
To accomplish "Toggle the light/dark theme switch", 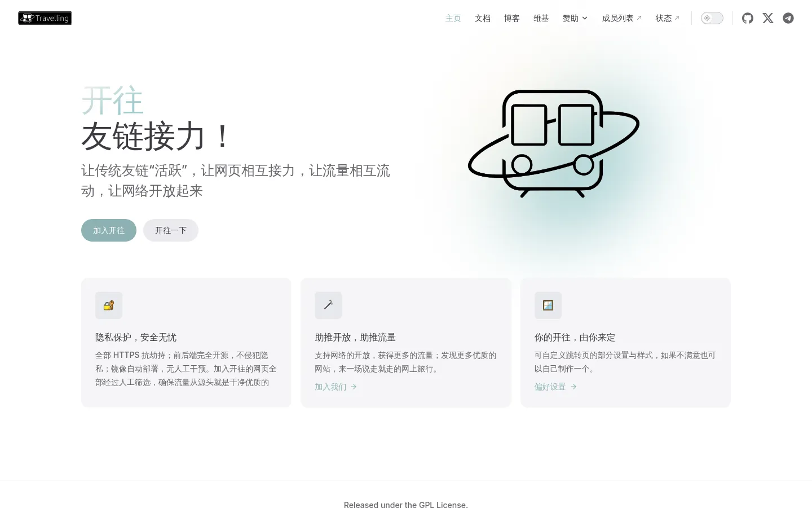I will (x=712, y=18).
